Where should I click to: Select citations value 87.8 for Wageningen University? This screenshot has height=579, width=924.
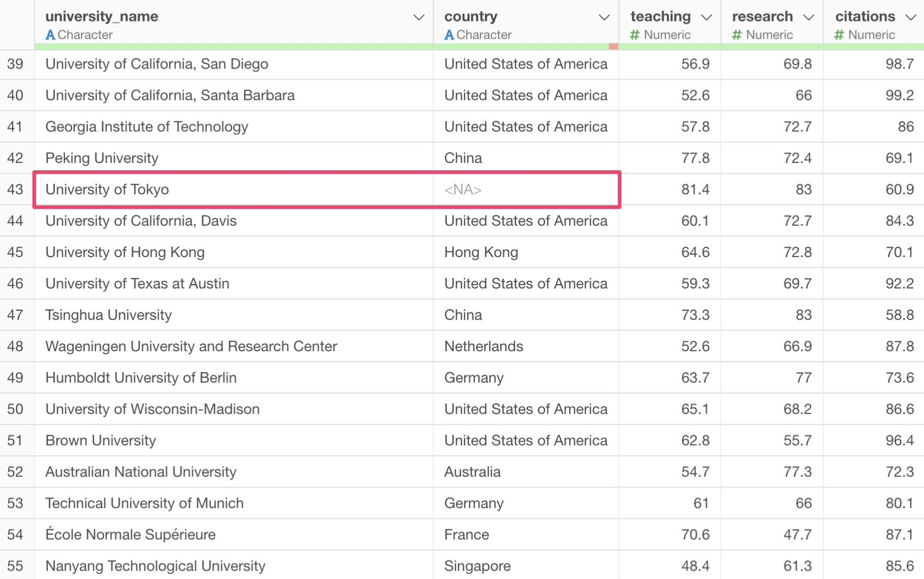click(x=874, y=347)
